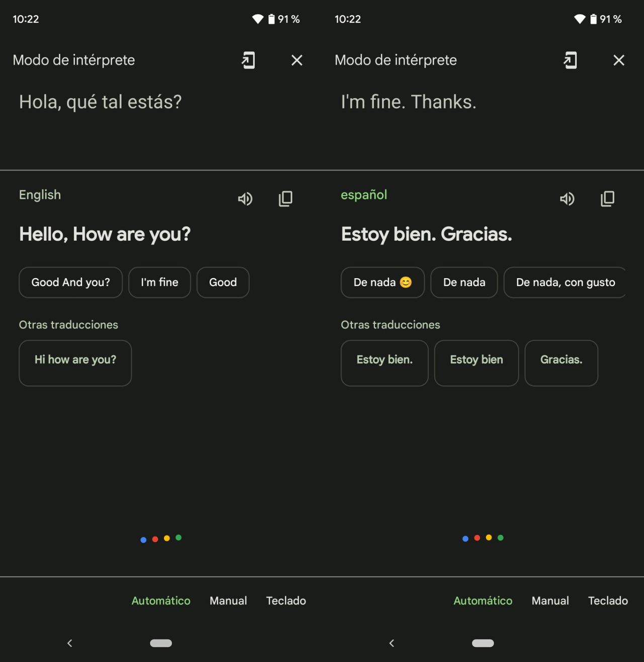Image resolution: width=644 pixels, height=662 pixels.
Task: Select Manual mode on left screen
Action: [x=228, y=601]
